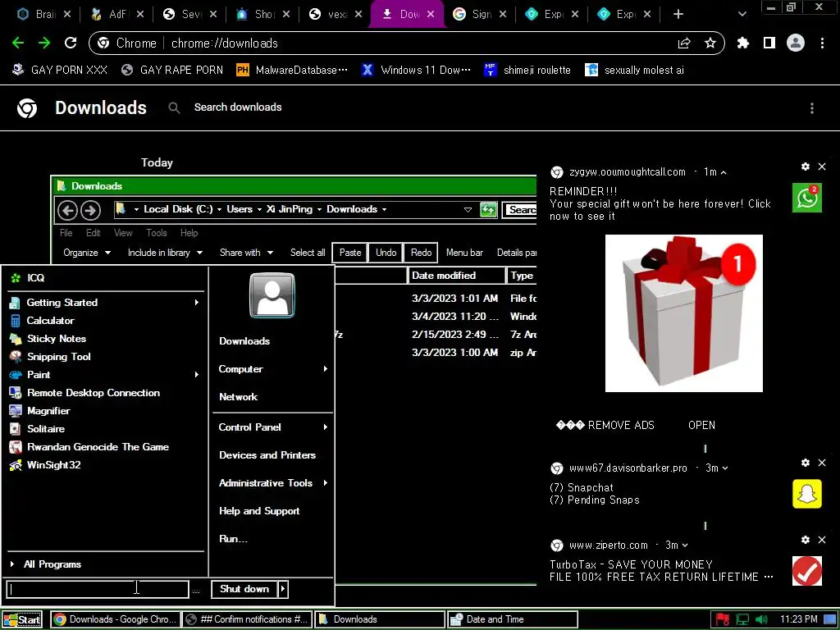840x630 pixels.
Task: Open the Include in library dropdown
Action: coord(165,253)
